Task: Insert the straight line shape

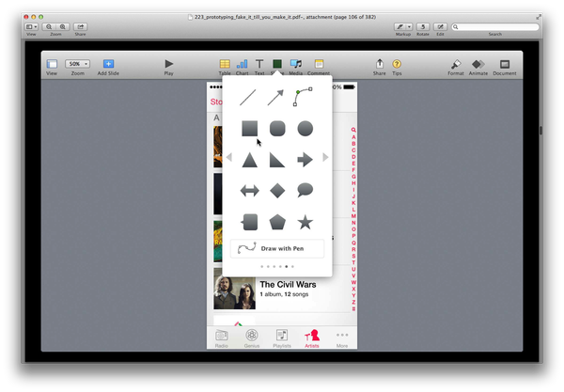Action: tap(248, 97)
